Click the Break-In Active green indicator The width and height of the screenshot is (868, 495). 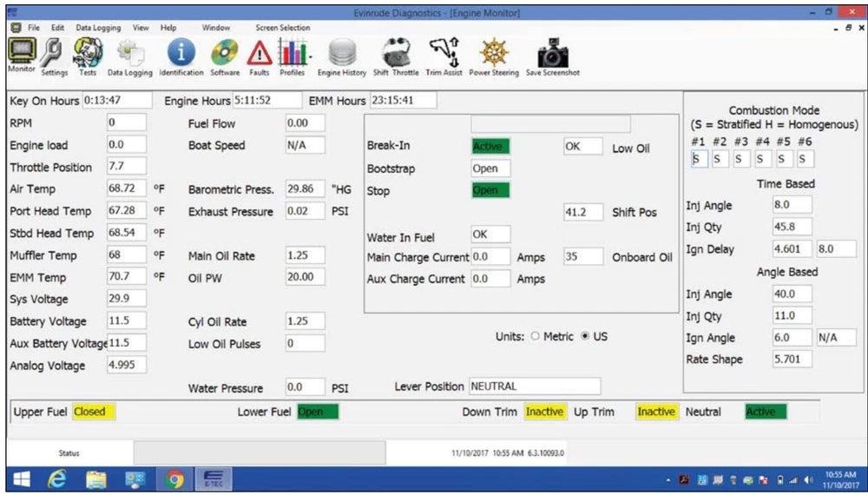coord(490,146)
